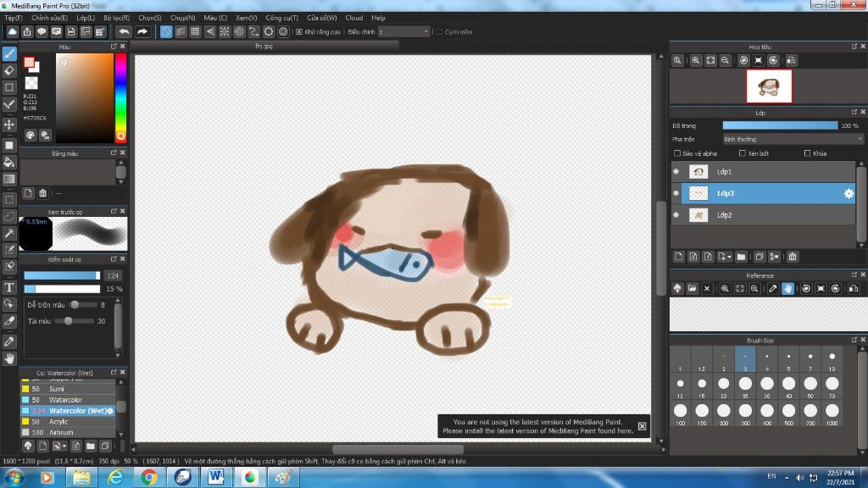Open Google Chrome from taskbar
Image resolution: width=868 pixels, height=488 pixels.
coord(148,477)
